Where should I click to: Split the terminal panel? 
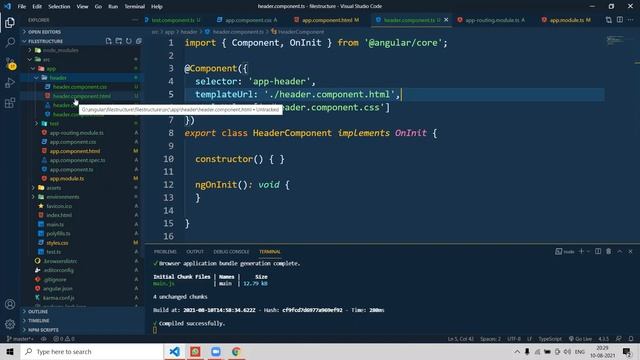(x=598, y=251)
